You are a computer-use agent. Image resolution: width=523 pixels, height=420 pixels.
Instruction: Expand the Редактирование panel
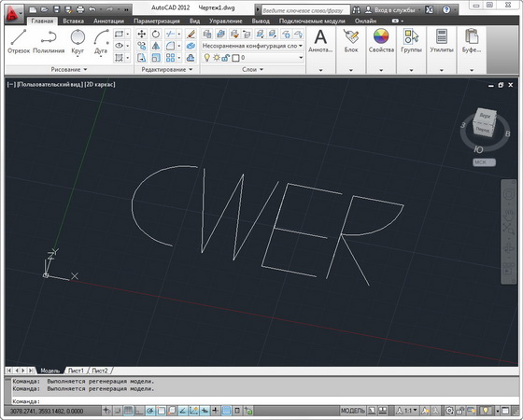[x=167, y=69]
